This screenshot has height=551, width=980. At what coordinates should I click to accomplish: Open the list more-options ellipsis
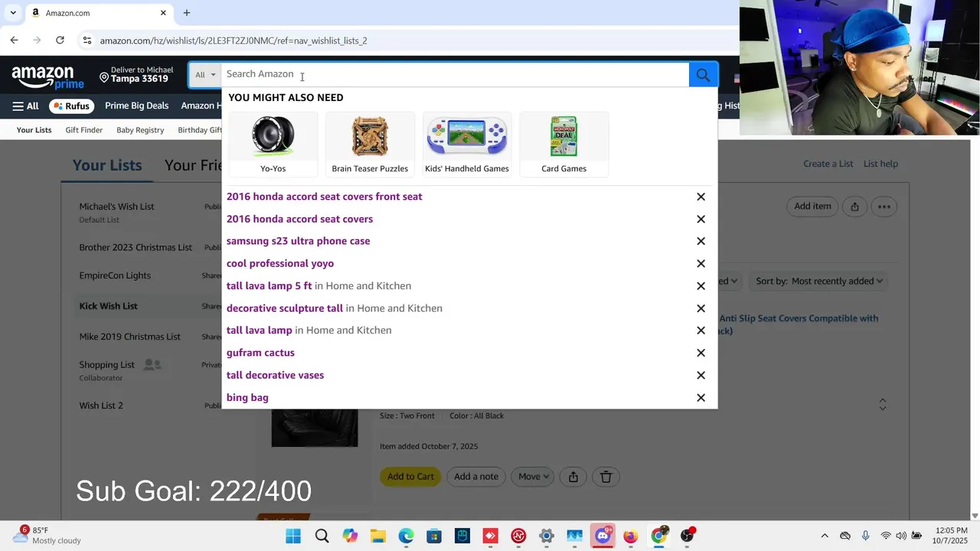pyautogui.click(x=884, y=206)
